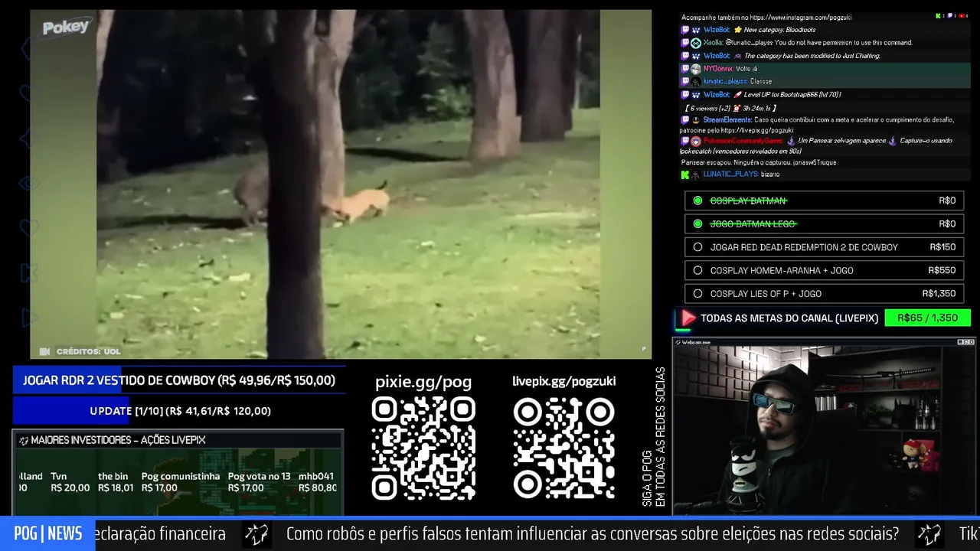This screenshot has height=551, width=980.
Task: Click the bin R$ 18,01 investor entry
Action: [116, 482]
